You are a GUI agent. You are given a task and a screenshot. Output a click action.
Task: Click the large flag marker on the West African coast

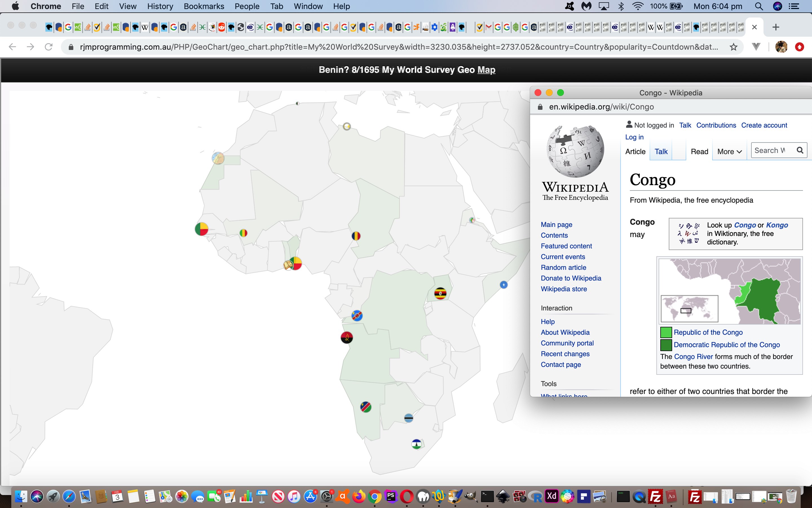[x=202, y=229]
